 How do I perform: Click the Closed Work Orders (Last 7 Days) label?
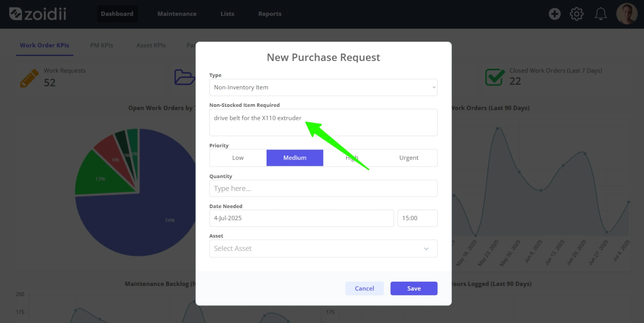point(556,70)
